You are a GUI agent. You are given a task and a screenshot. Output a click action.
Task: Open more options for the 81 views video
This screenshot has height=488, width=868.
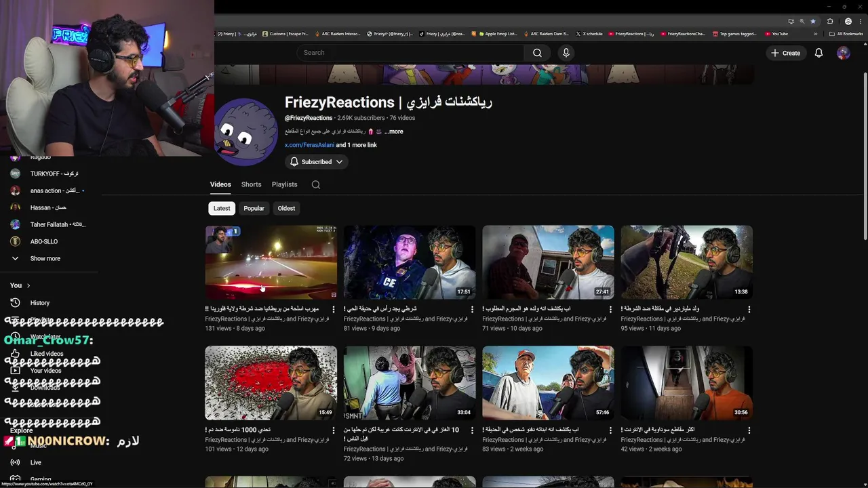[472, 310]
